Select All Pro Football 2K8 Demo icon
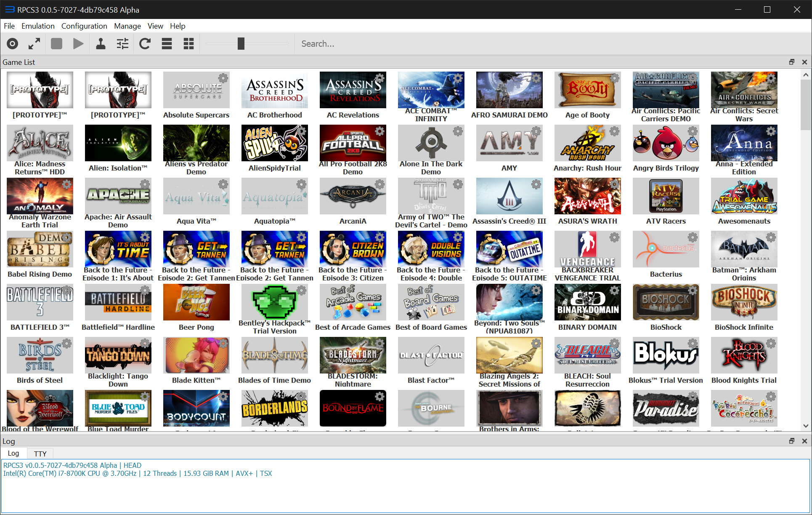Screen dimensions: 812x515 pyautogui.click(x=353, y=143)
